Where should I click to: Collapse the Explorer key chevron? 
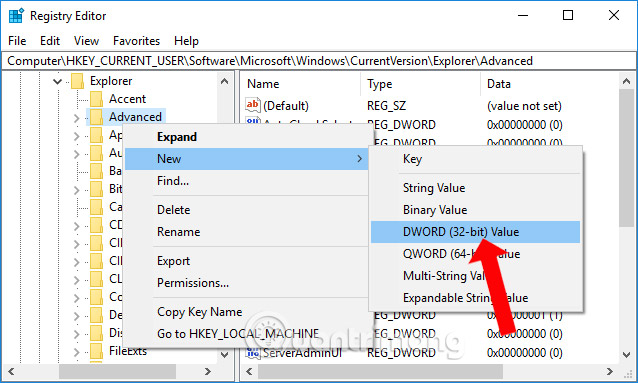coord(57,81)
